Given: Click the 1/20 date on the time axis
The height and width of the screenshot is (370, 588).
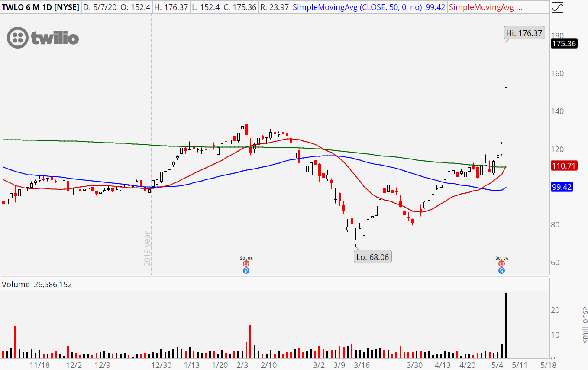Looking at the screenshot, I should [220, 365].
